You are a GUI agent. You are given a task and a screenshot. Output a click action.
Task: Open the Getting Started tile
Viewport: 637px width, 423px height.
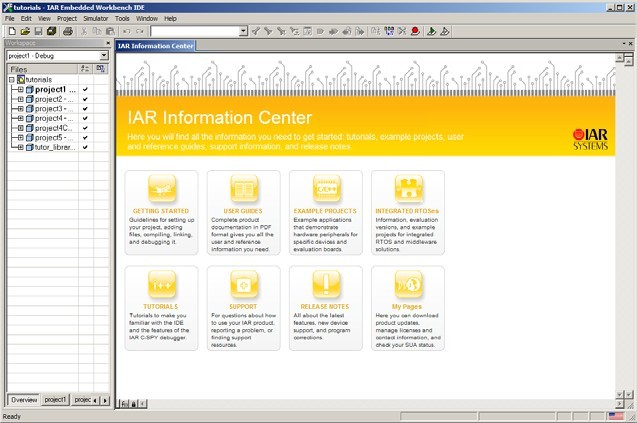[161, 213]
